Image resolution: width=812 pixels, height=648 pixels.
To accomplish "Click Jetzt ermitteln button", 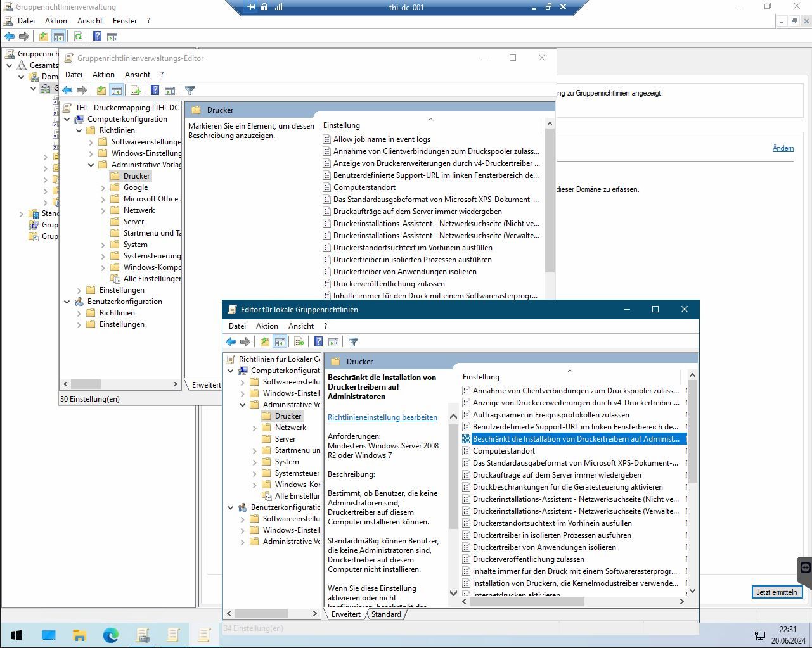I will coord(777,592).
